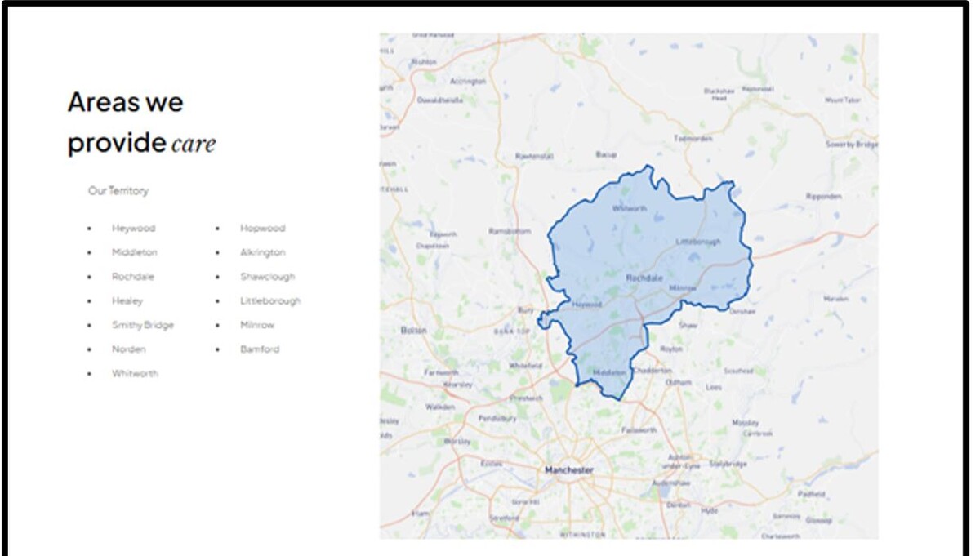The image size is (980, 556).
Task: Select the Bolton label on the map
Action: 414,331
